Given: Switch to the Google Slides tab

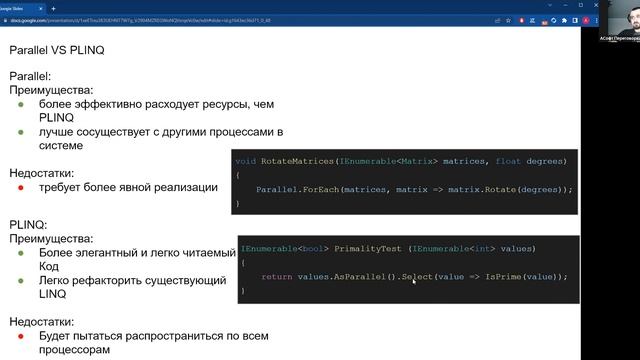Looking at the screenshot, I should (22, 9).
